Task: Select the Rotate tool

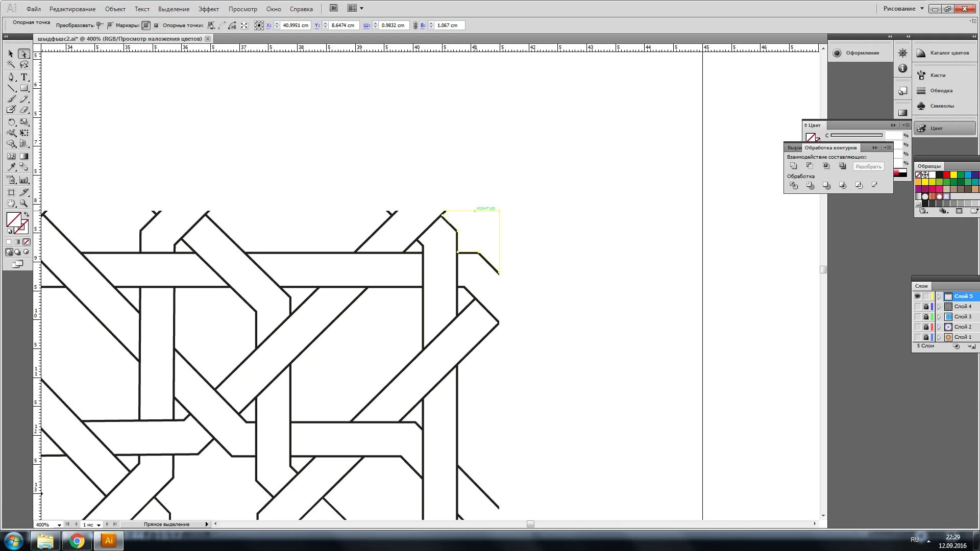Action: [11, 122]
